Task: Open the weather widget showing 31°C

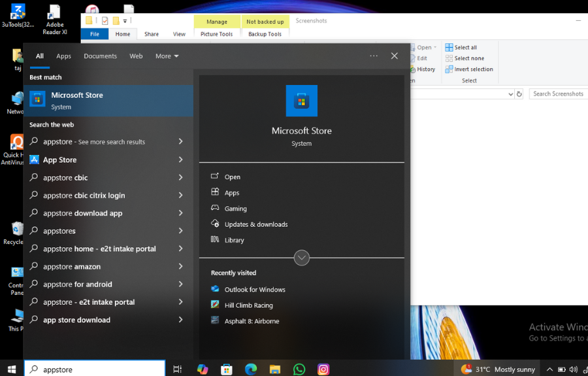Action: tap(497, 369)
